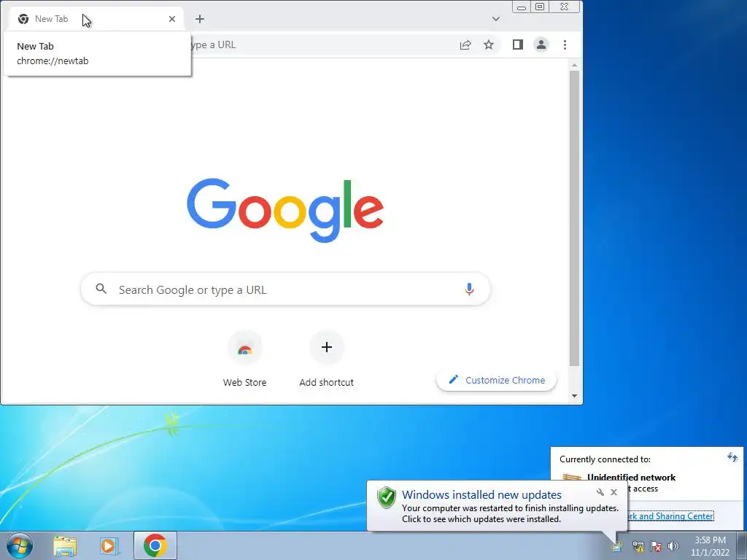
Task: Open Windows Explorer from the taskbar
Action: [65, 546]
